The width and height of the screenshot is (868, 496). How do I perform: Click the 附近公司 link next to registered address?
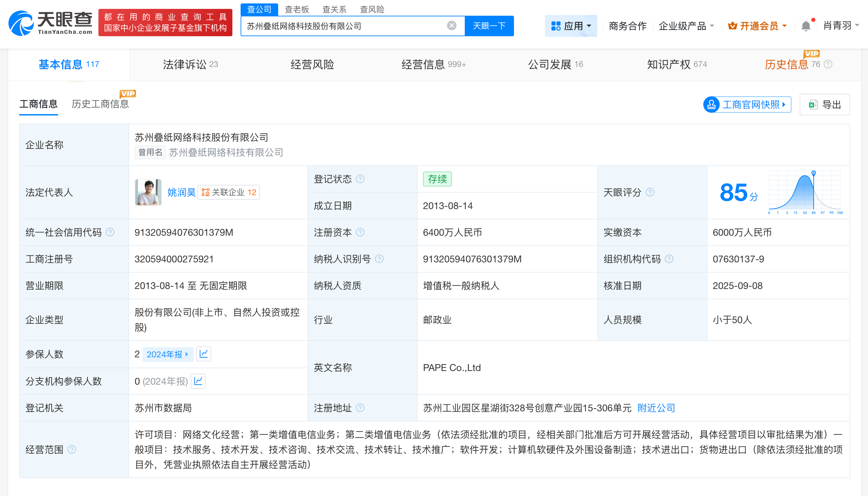pyautogui.click(x=655, y=408)
